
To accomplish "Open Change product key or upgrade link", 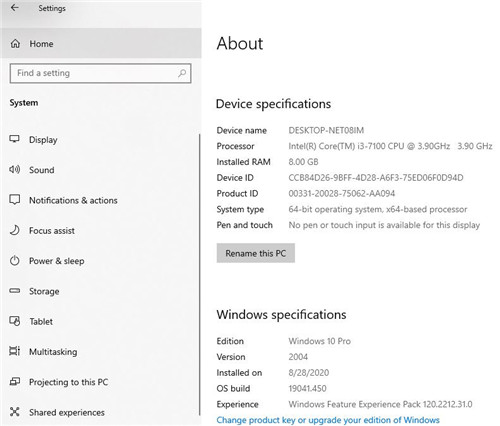I will 328,420.
